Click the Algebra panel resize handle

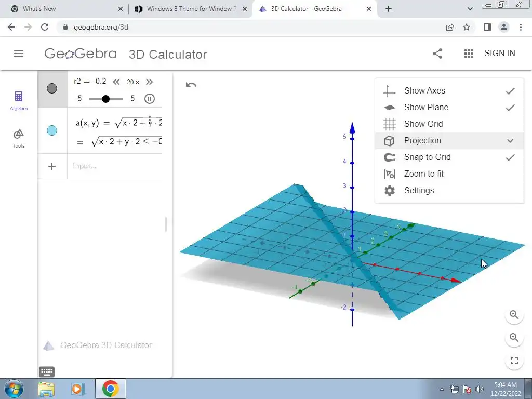click(166, 224)
